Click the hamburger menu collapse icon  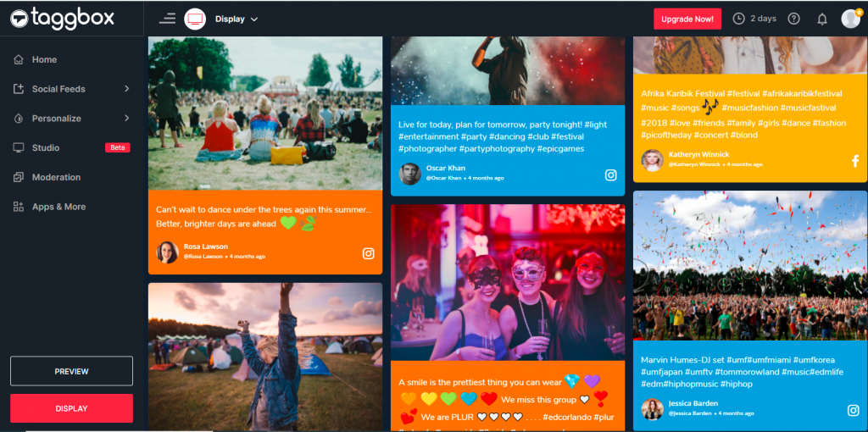pyautogui.click(x=167, y=19)
